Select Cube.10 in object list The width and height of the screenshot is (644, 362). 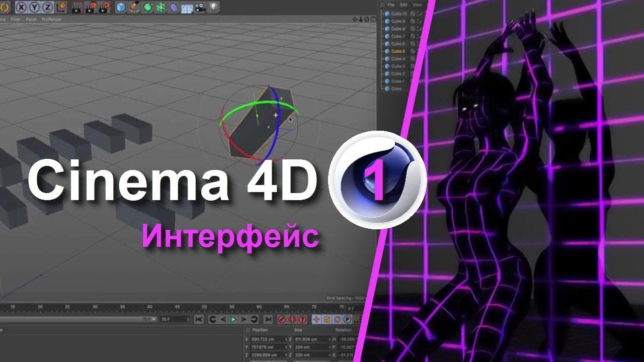pos(398,14)
